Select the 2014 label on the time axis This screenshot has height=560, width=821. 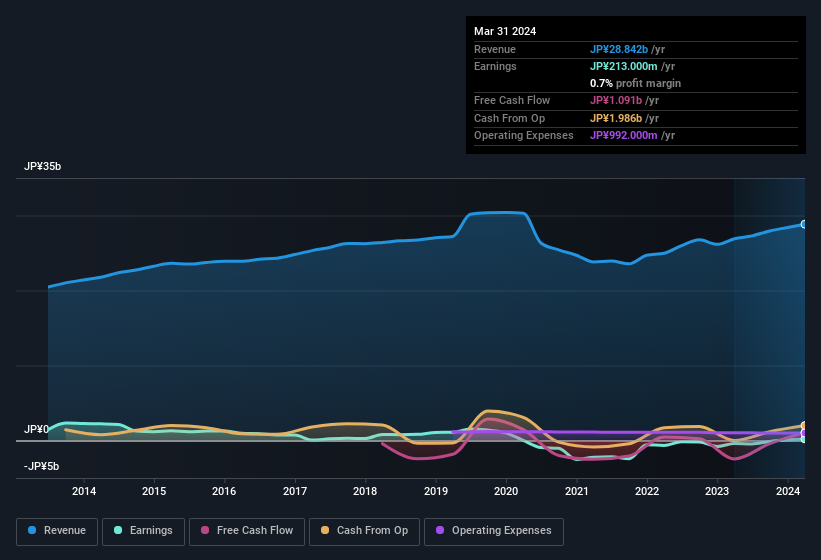click(84, 491)
